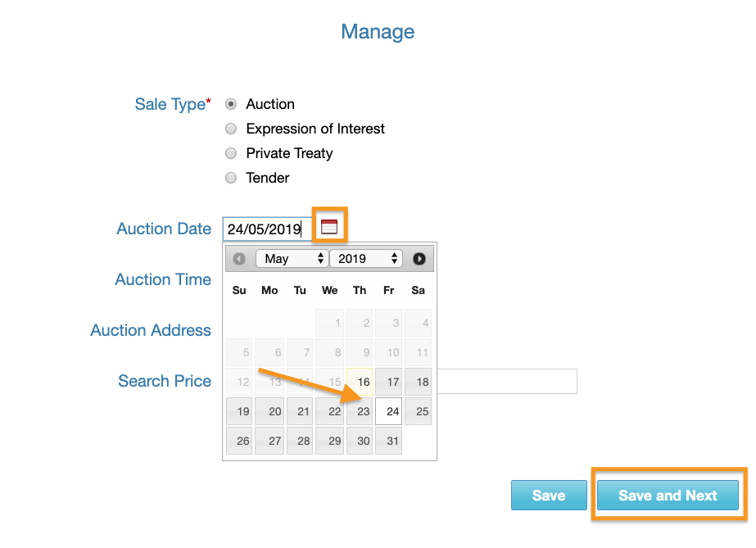Pick day 23 in calendar

pyautogui.click(x=360, y=411)
